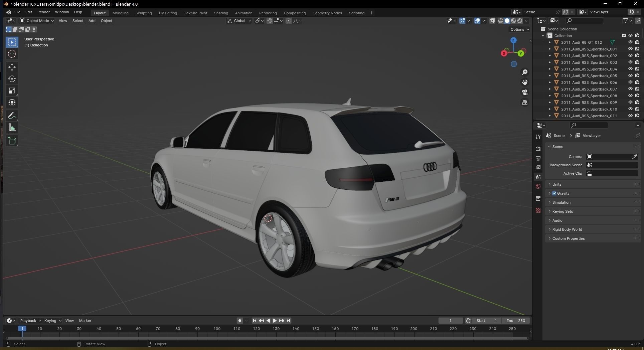Toggle camera view icon in viewport

(x=525, y=92)
